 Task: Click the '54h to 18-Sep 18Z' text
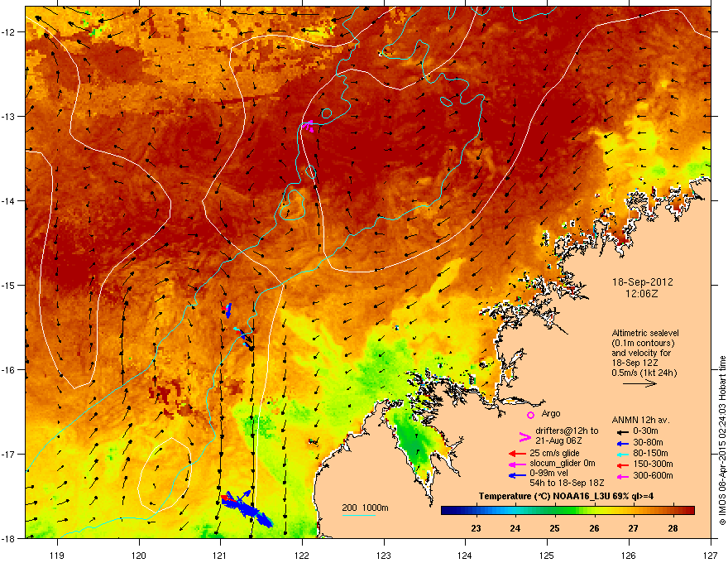click(x=567, y=483)
